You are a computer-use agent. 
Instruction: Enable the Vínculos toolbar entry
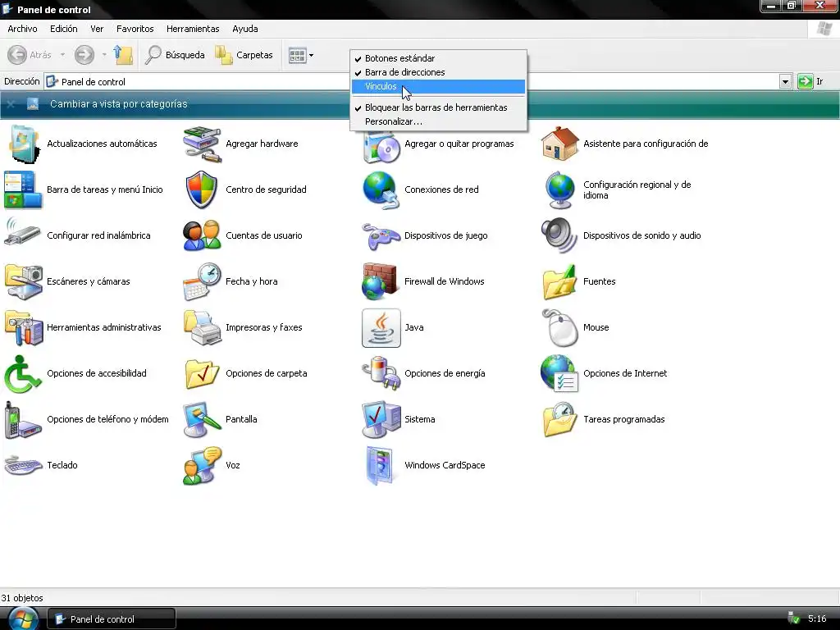pyautogui.click(x=438, y=86)
